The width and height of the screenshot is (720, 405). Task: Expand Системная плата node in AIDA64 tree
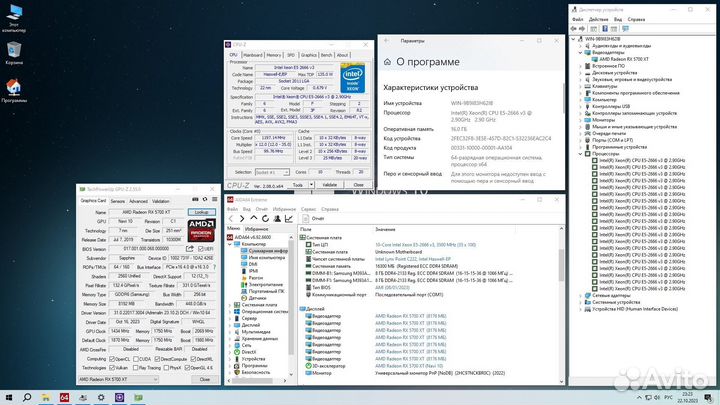231,304
